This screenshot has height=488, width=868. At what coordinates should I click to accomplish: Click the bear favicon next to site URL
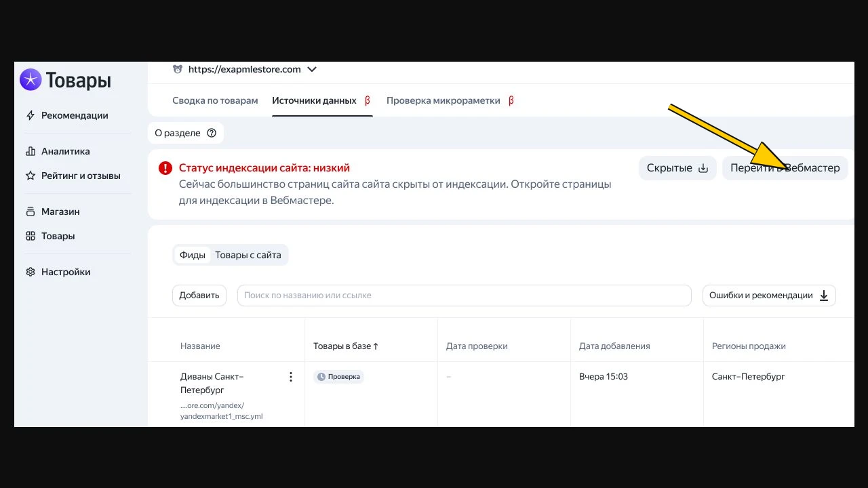(178, 69)
